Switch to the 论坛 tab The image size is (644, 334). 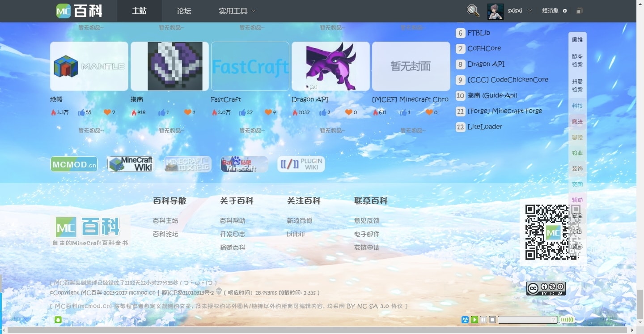pyautogui.click(x=184, y=11)
